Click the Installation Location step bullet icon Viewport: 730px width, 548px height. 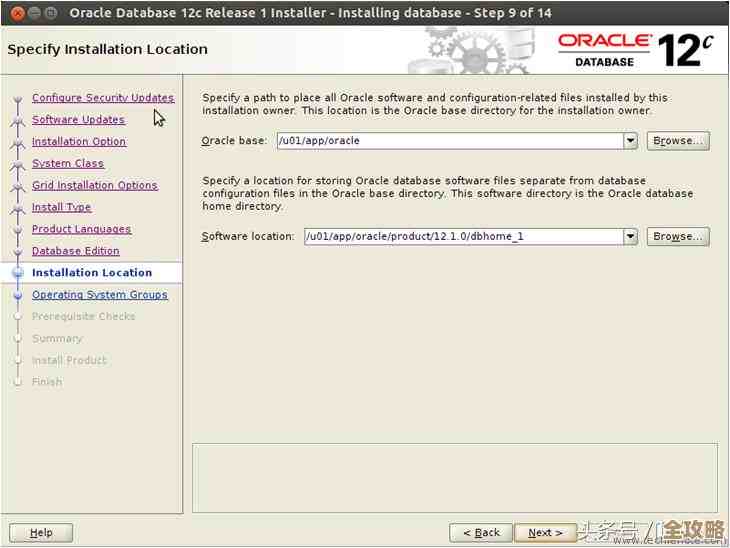(x=18, y=273)
